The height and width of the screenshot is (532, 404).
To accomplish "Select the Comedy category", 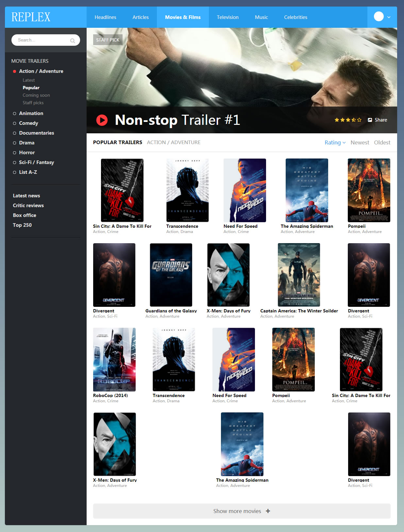I will (28, 123).
